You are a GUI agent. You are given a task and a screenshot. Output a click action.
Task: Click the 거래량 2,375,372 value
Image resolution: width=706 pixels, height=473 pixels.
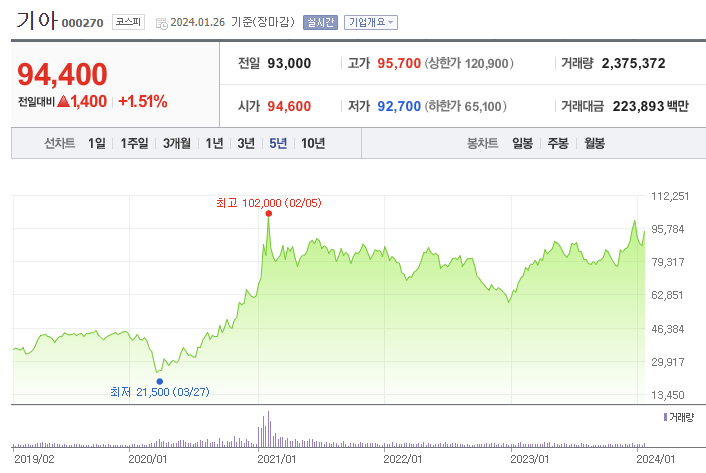(634, 63)
